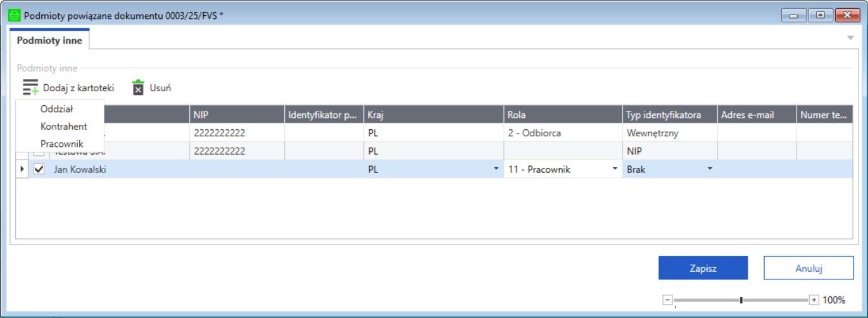This screenshot has height=318, width=868.
Task: Open the Kraj dropdown in Jan Kowalski row
Action: pos(495,169)
